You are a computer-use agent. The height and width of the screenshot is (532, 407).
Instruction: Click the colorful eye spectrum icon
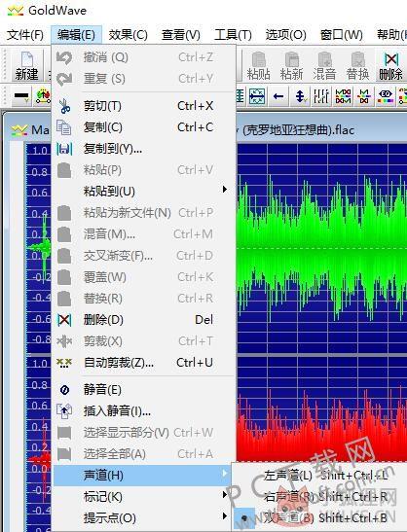coord(385,96)
